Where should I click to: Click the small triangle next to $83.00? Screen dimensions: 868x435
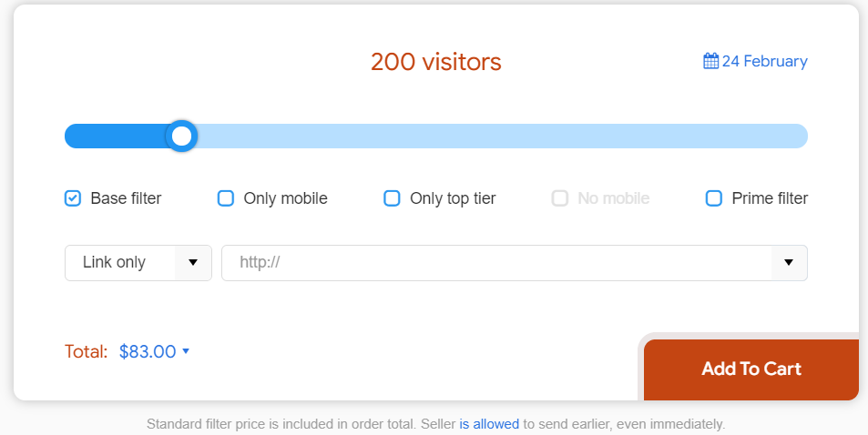[186, 351]
